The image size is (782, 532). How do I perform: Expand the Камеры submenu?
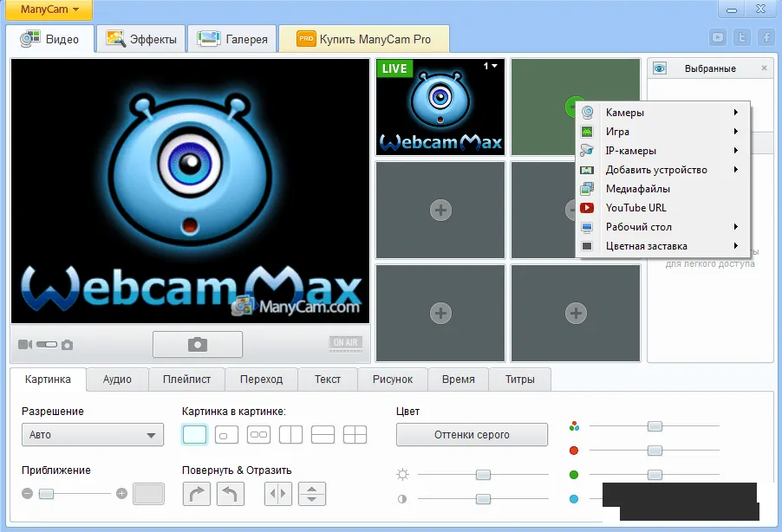(663, 113)
